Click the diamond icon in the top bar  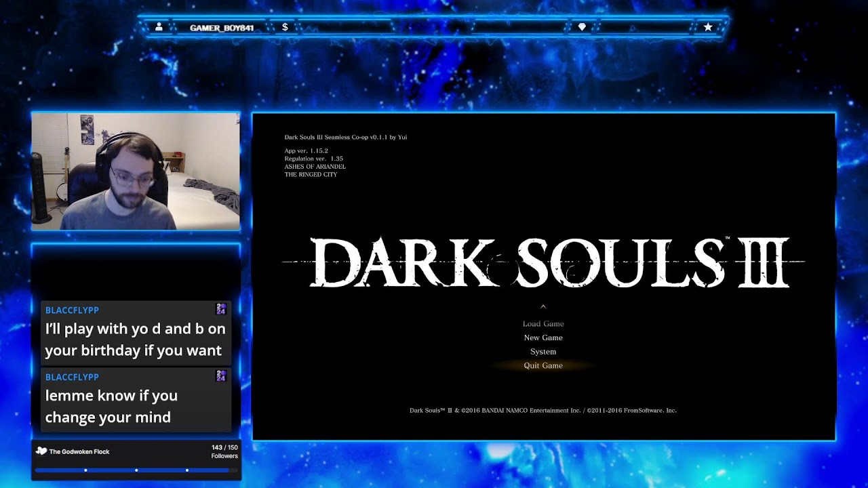coord(582,27)
